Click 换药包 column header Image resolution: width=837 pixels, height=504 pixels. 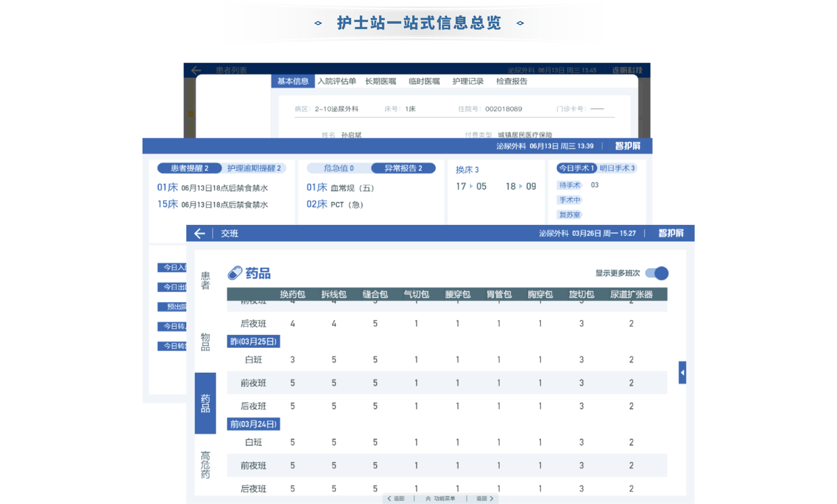point(292,294)
